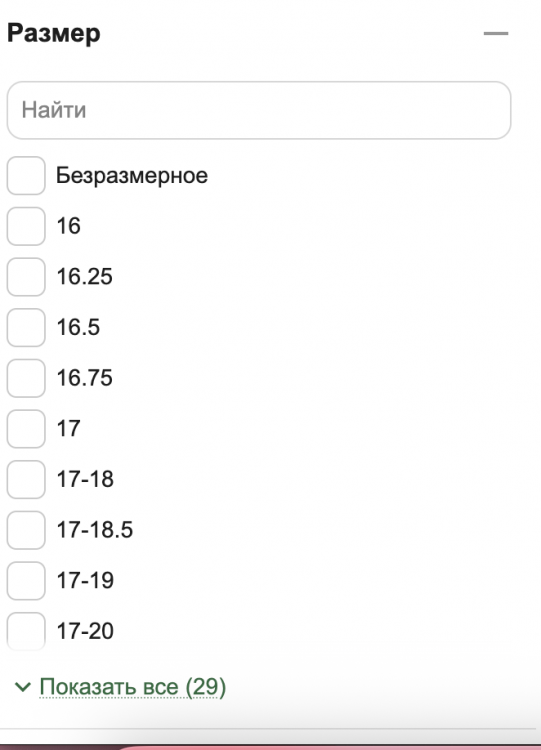Click the chevron beside Показать все
The height and width of the screenshot is (750, 541).
(23, 687)
